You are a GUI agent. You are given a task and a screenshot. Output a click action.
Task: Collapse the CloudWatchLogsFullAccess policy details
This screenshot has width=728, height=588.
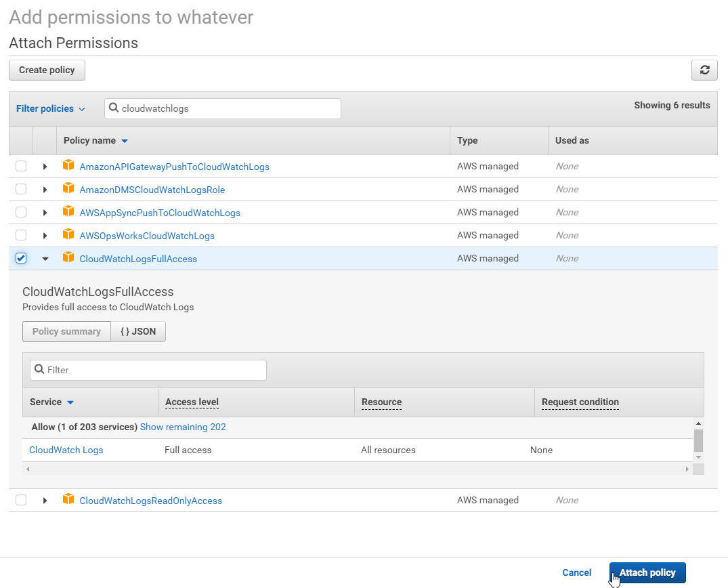(x=45, y=259)
